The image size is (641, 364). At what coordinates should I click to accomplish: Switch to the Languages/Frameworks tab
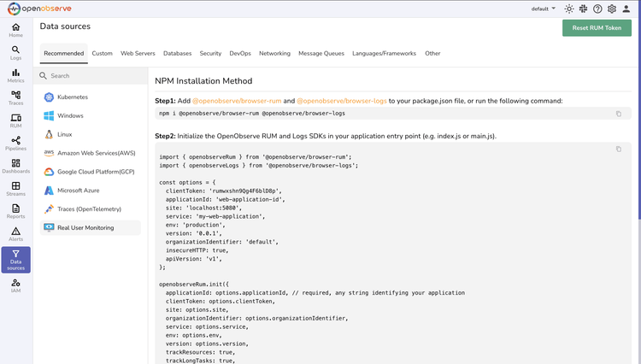point(385,54)
